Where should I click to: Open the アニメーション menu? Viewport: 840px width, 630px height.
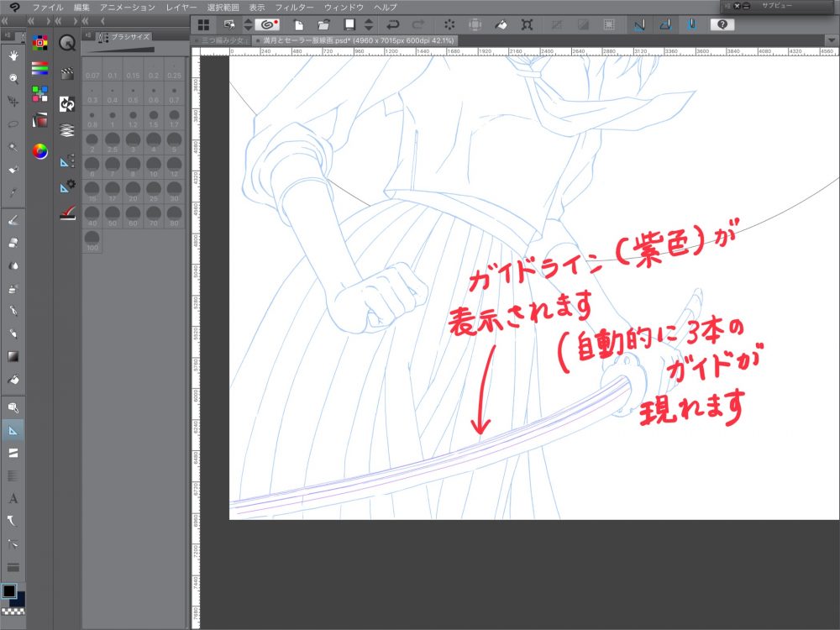pos(128,8)
